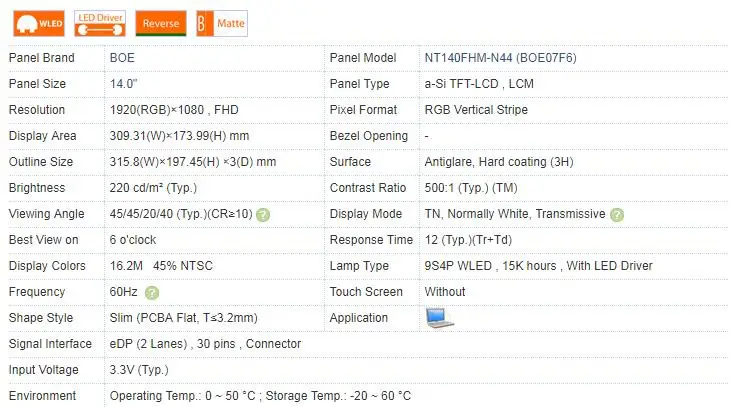This screenshot has height=407, width=735.
Task: Click the Shape Style label
Action: coord(41,318)
